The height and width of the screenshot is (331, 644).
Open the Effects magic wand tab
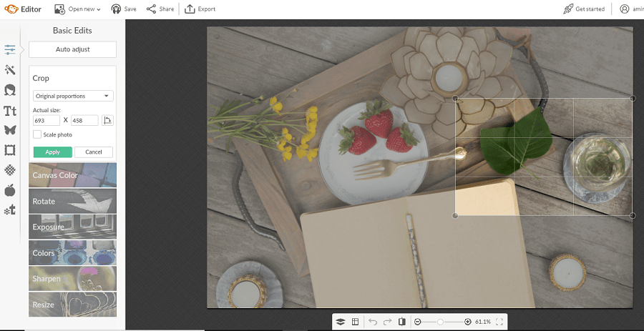[10, 69]
